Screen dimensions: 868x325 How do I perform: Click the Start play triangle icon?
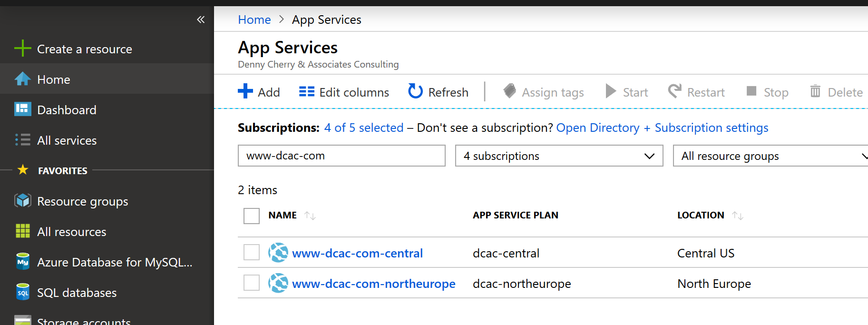coord(611,91)
